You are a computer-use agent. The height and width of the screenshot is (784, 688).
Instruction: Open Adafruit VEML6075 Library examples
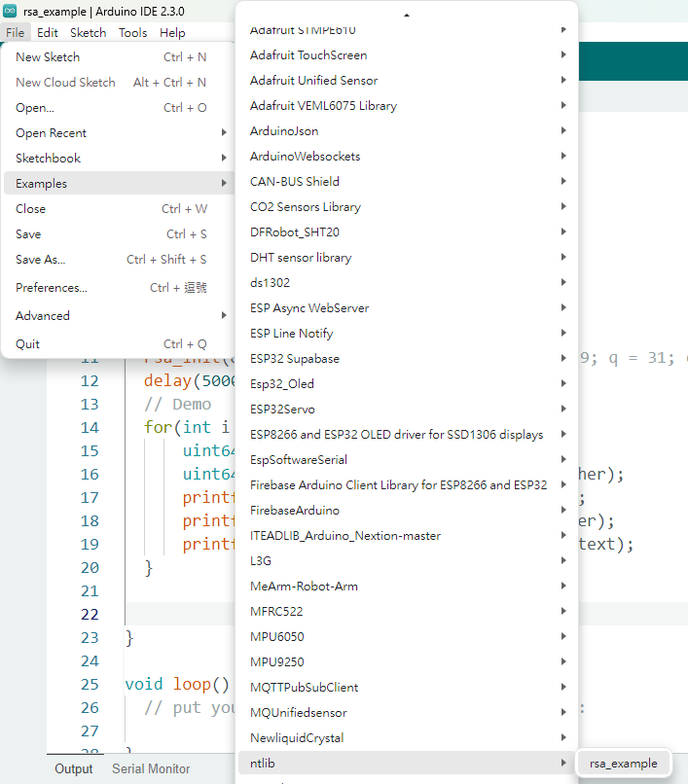pos(407,105)
